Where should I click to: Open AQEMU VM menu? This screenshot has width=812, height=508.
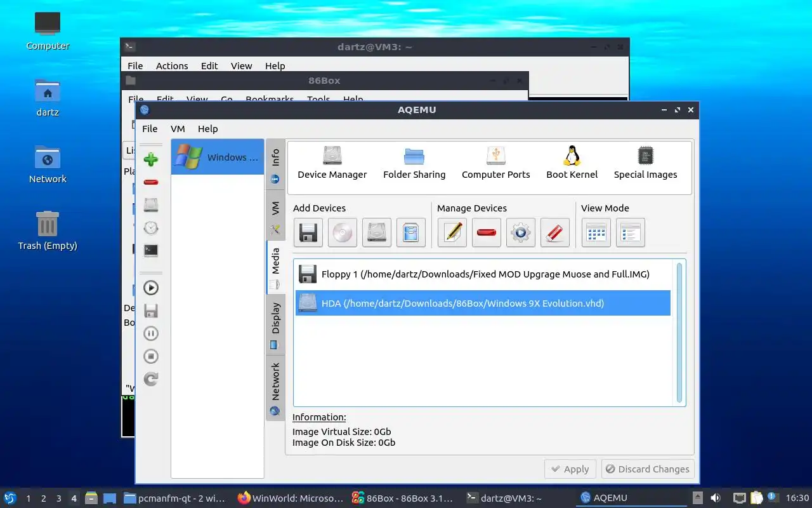[178, 128]
